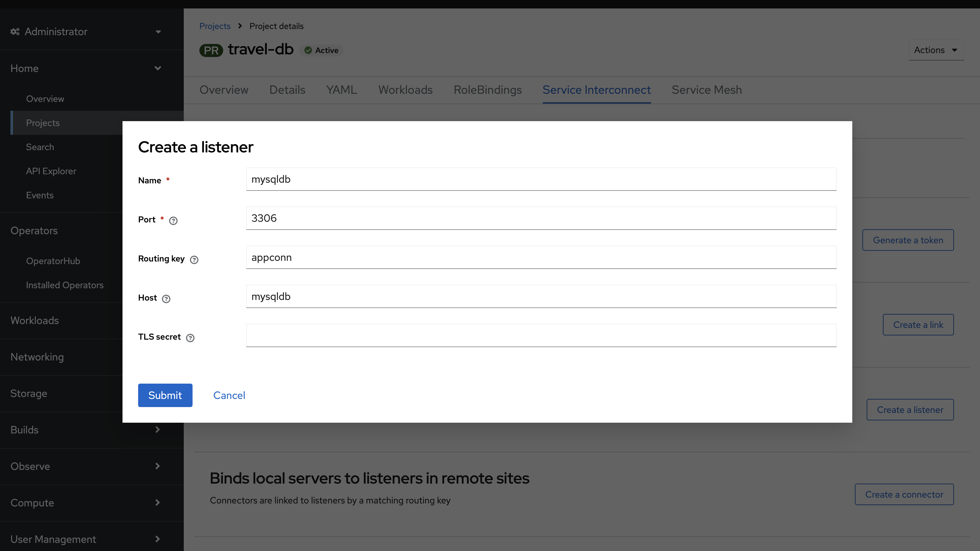Click the PR project badge icon

point(211,50)
